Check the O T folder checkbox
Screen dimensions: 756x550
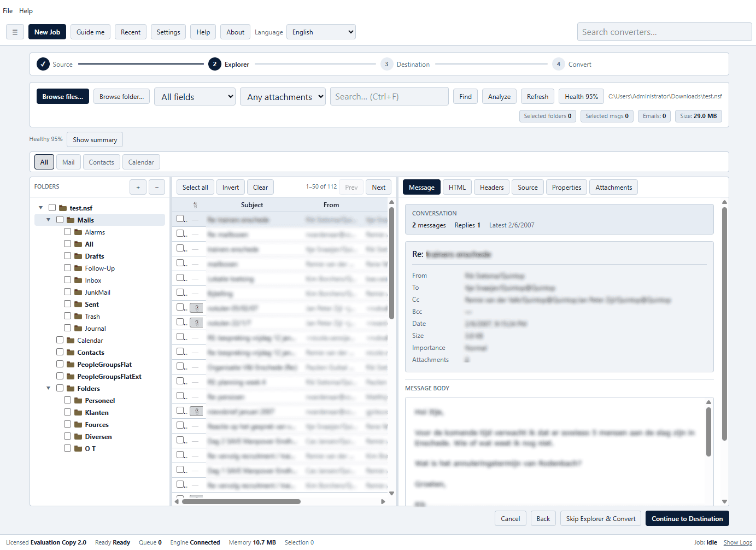pyautogui.click(x=68, y=448)
